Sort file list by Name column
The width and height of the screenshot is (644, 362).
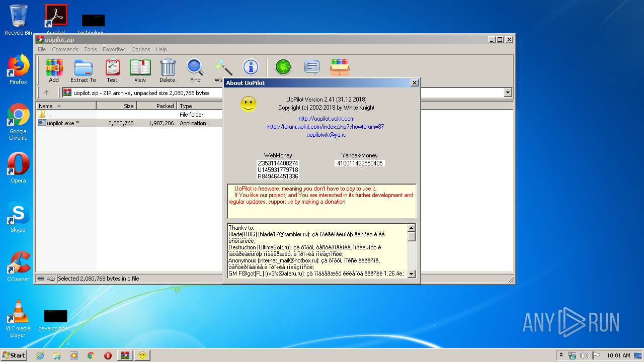click(66, 106)
